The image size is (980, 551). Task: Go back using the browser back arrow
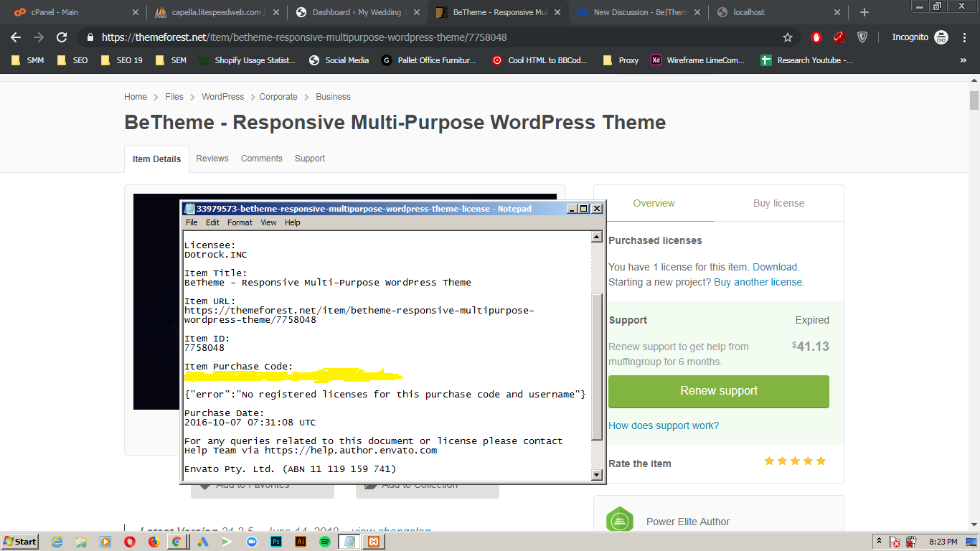click(x=16, y=37)
